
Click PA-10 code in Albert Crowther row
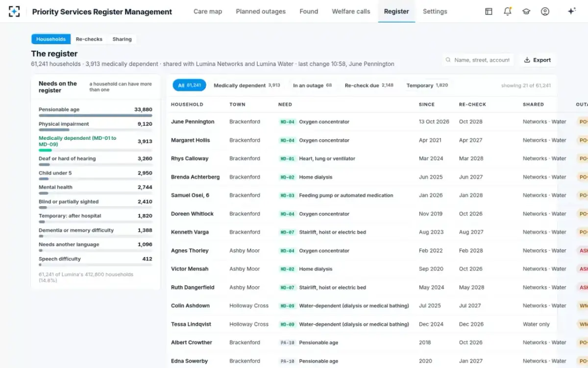(x=287, y=342)
